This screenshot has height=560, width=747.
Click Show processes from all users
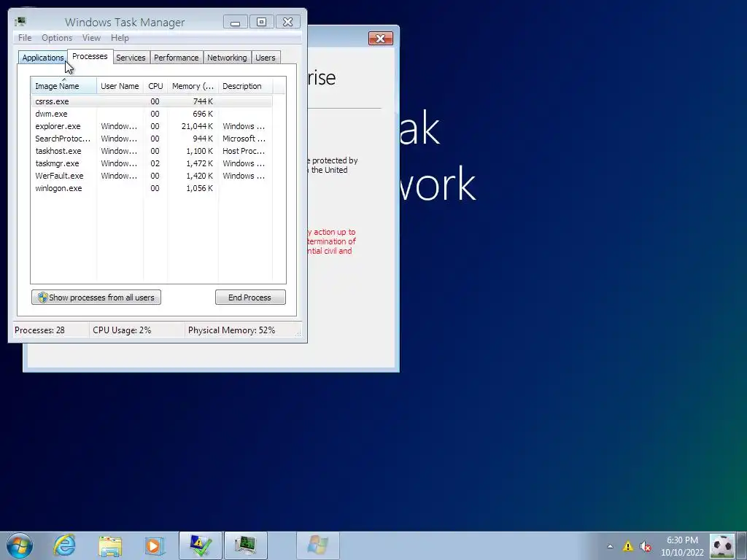click(x=96, y=297)
